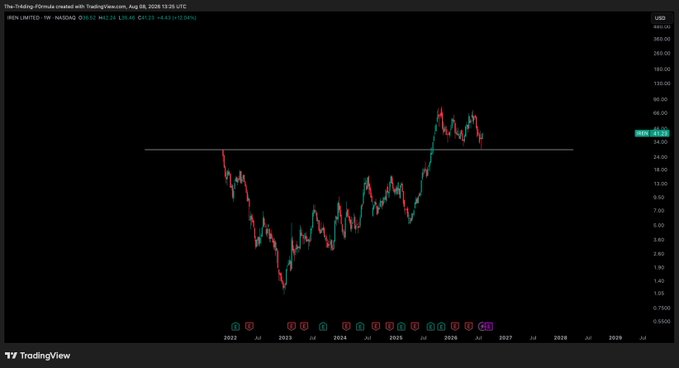Click the IREN LIMITED symbol title
The height and width of the screenshot is (368, 679).
point(23,18)
